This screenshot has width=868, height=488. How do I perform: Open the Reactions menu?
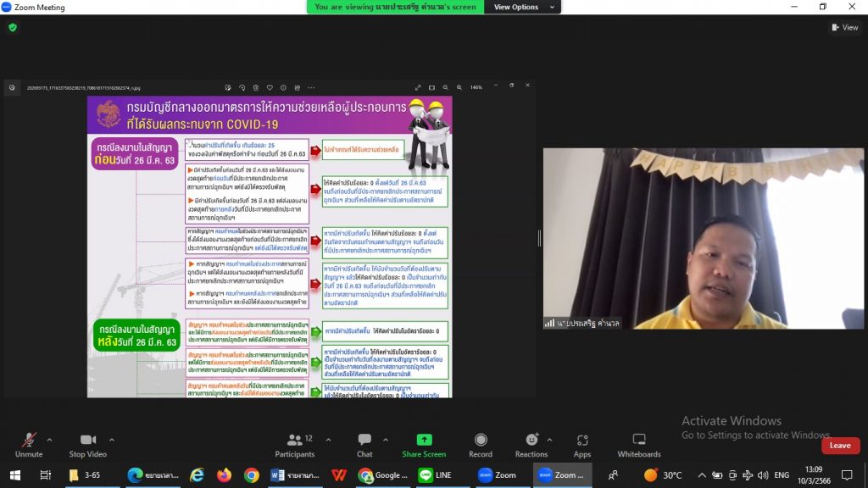tap(531, 445)
